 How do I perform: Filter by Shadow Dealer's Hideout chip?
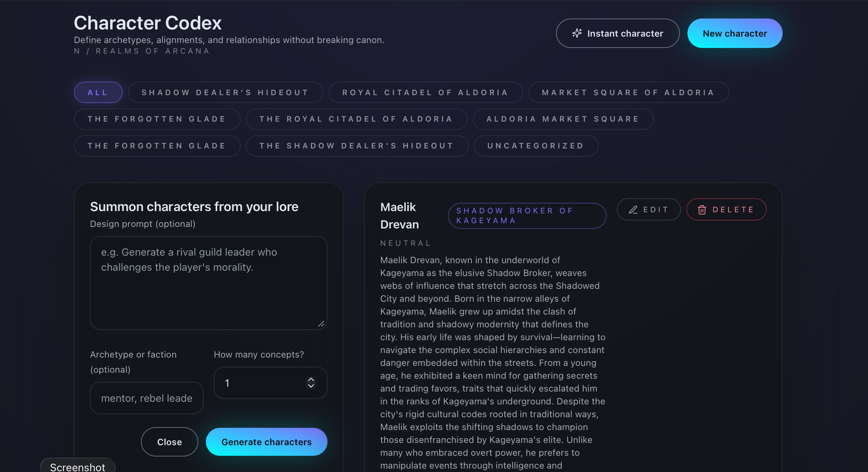click(x=225, y=93)
